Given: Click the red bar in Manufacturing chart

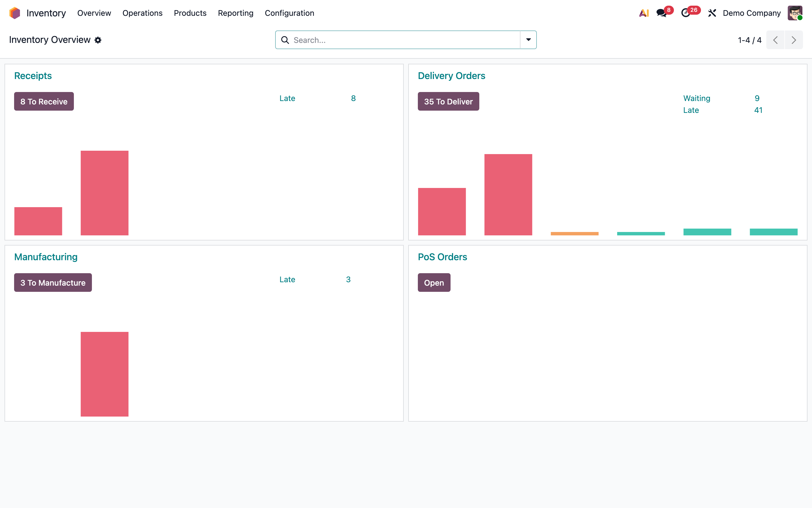Looking at the screenshot, I should coord(104,374).
